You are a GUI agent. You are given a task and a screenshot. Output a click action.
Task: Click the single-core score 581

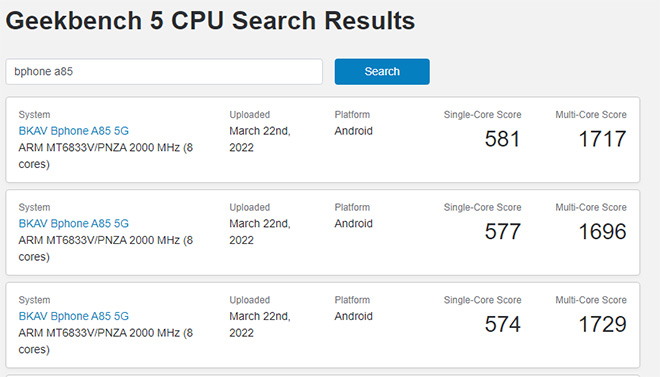point(502,139)
